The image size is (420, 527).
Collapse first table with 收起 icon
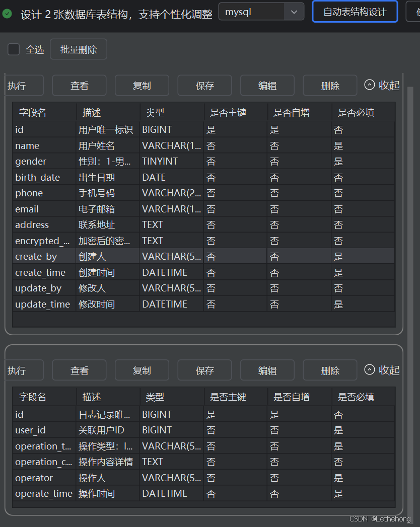369,85
